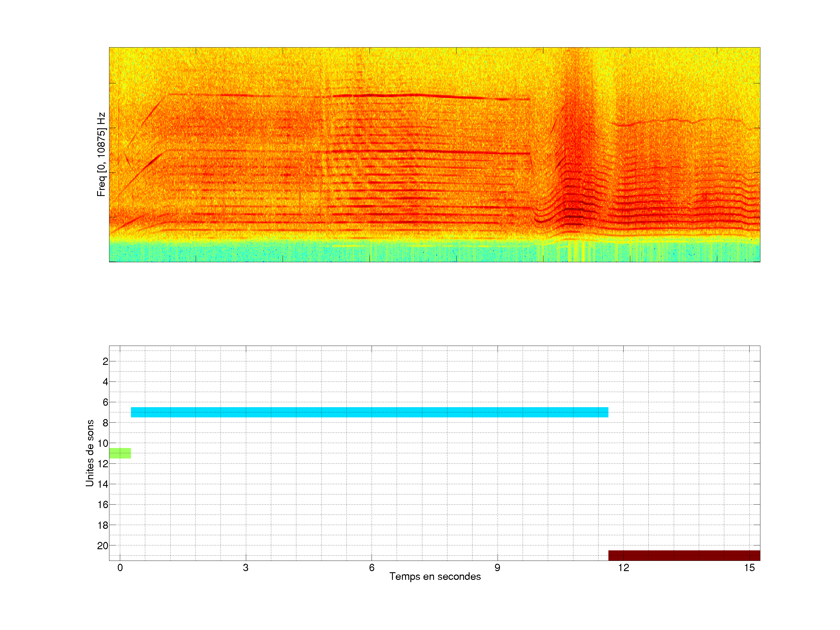840x630 pixels.
Task: Click the x-axis tick label 15
Action: (x=749, y=568)
